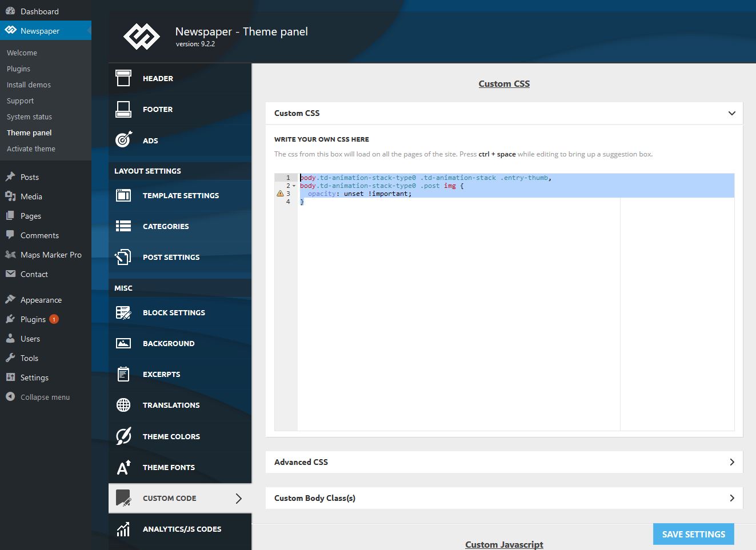The image size is (756, 550).
Task: Click the Custom CSS heading link
Action: pos(504,83)
